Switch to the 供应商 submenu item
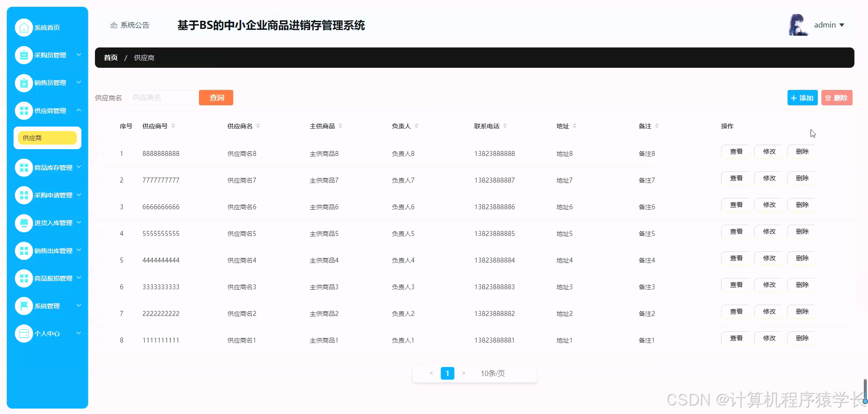 [x=47, y=137]
